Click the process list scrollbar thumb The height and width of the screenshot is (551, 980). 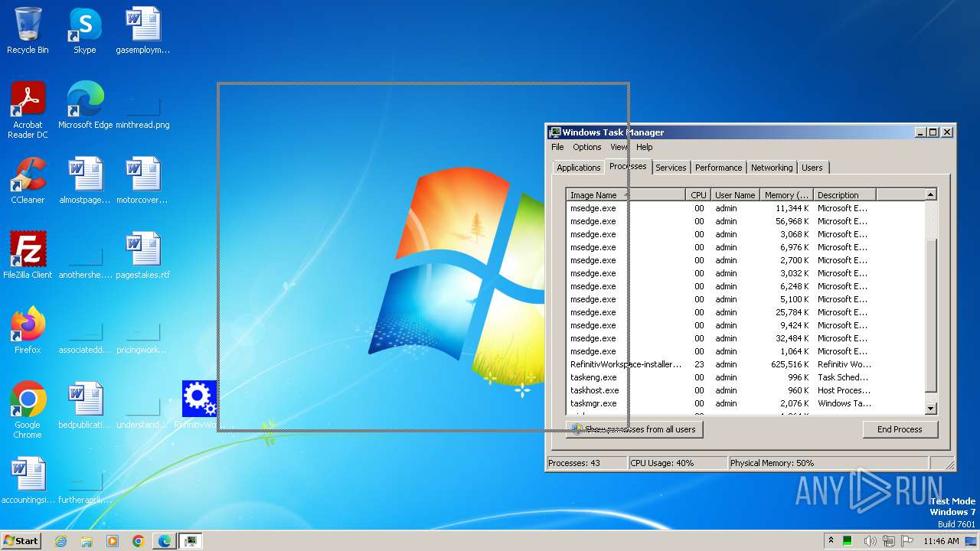931,315
